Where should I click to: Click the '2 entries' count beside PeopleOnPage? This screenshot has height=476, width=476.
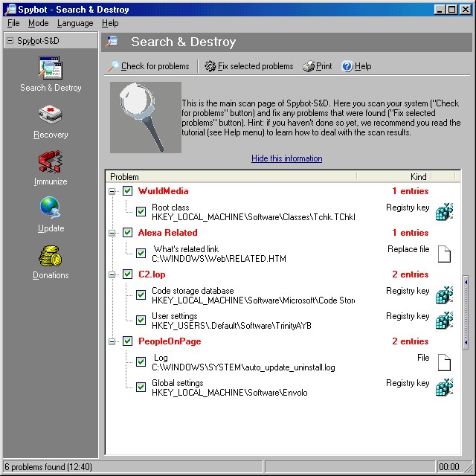(x=410, y=341)
